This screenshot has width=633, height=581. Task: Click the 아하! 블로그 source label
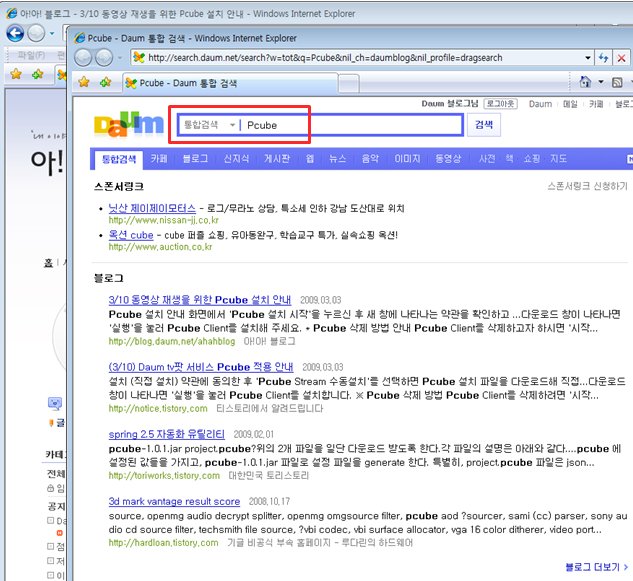(x=269, y=342)
